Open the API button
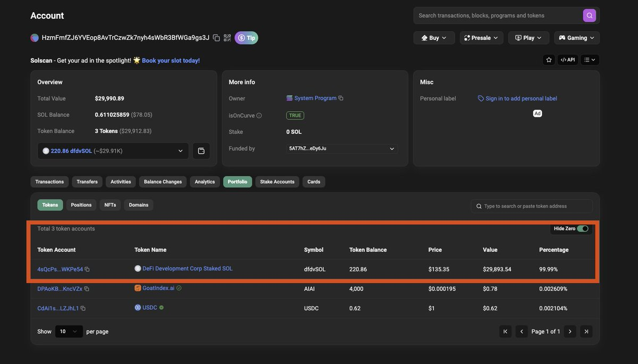638x364 pixels. pyautogui.click(x=567, y=60)
